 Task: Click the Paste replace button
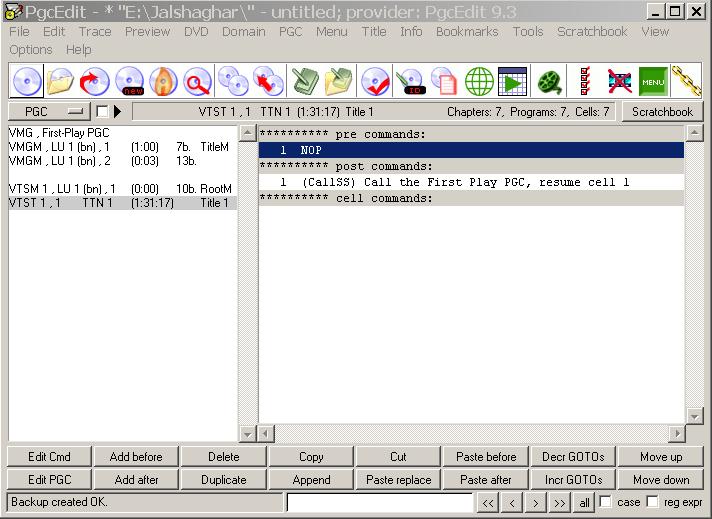click(x=398, y=479)
